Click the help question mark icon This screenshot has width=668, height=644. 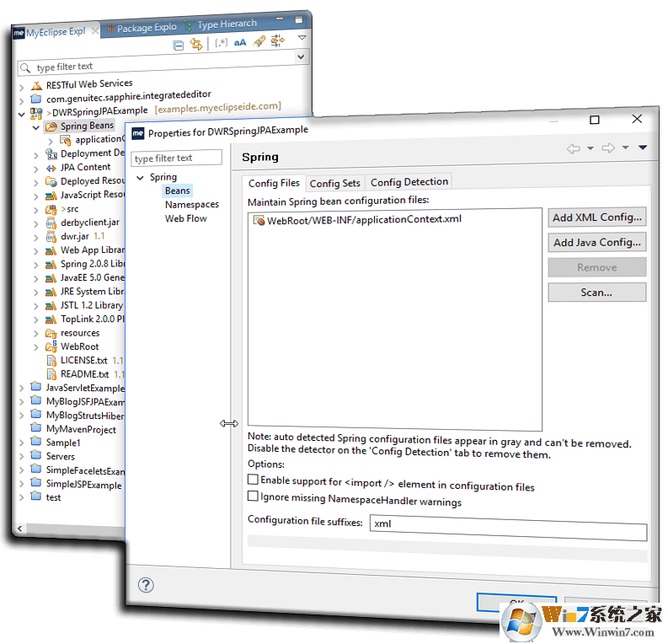(146, 585)
